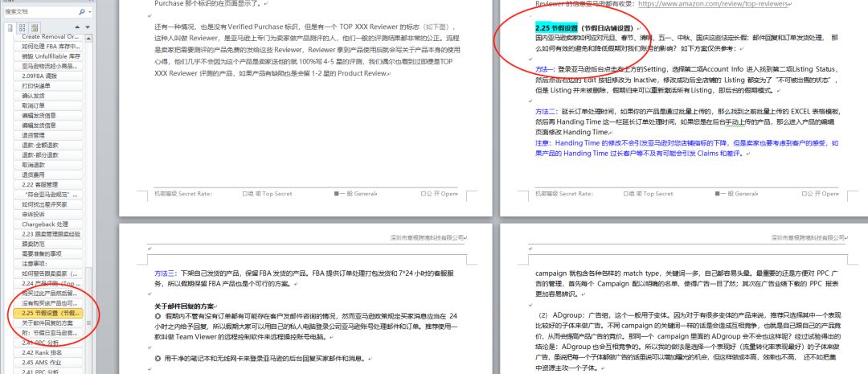
Task: Open the search options dropdown arrow
Action: point(90,11)
